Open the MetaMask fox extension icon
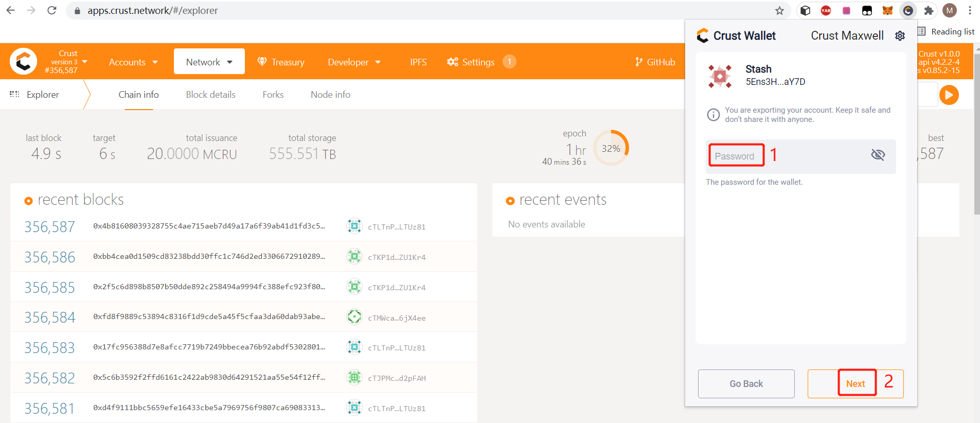 887,10
